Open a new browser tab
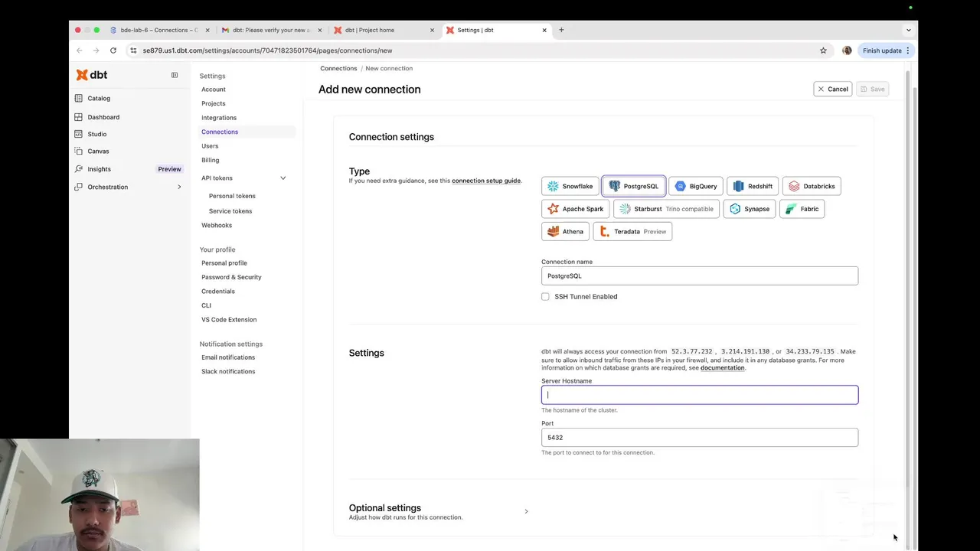The image size is (980, 551). [561, 30]
